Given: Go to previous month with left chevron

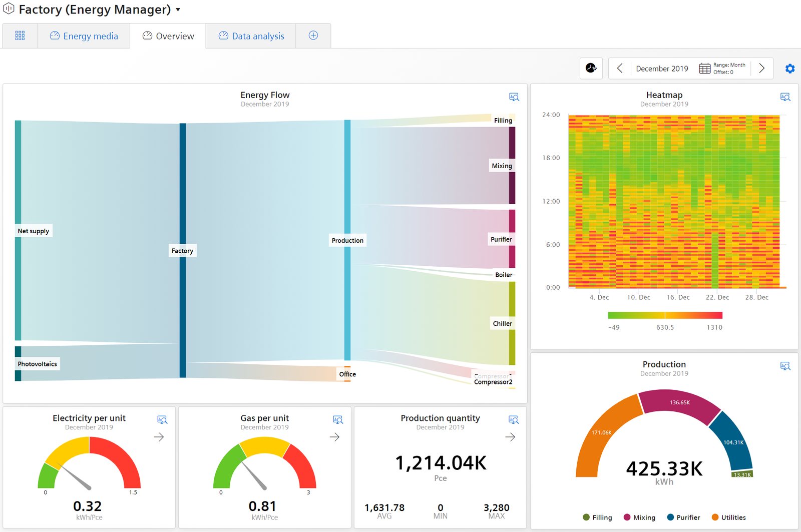Looking at the screenshot, I should pyautogui.click(x=620, y=68).
